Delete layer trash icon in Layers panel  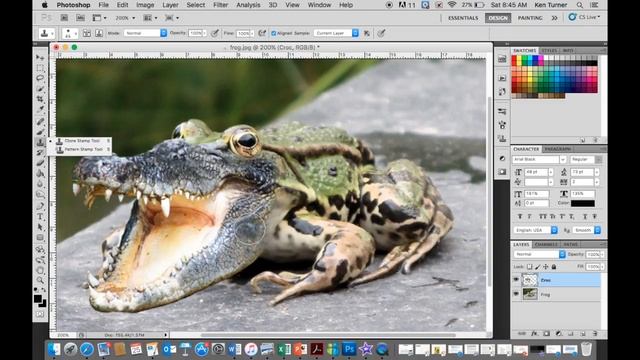(594, 333)
